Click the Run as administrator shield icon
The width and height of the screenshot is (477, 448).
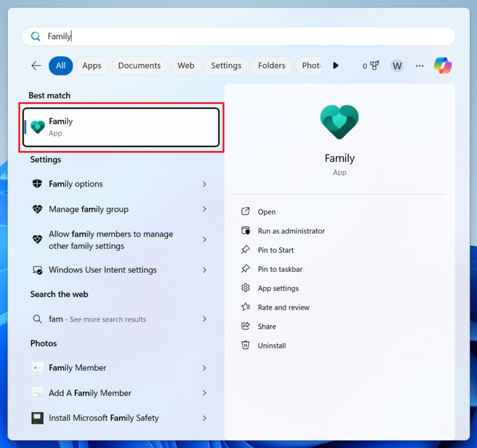pyautogui.click(x=245, y=231)
